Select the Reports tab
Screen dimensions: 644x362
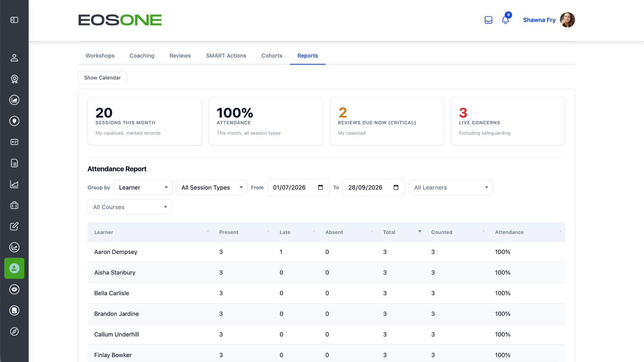(x=308, y=56)
